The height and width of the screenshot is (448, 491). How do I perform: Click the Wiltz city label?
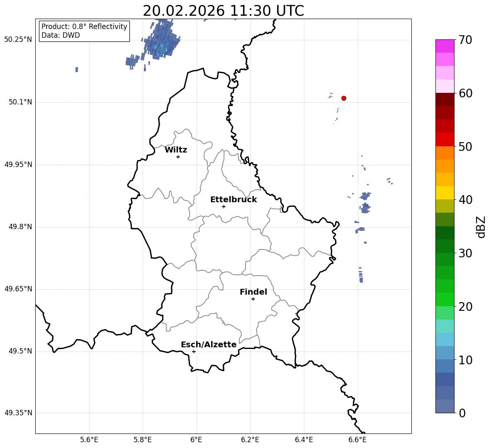[x=176, y=150]
